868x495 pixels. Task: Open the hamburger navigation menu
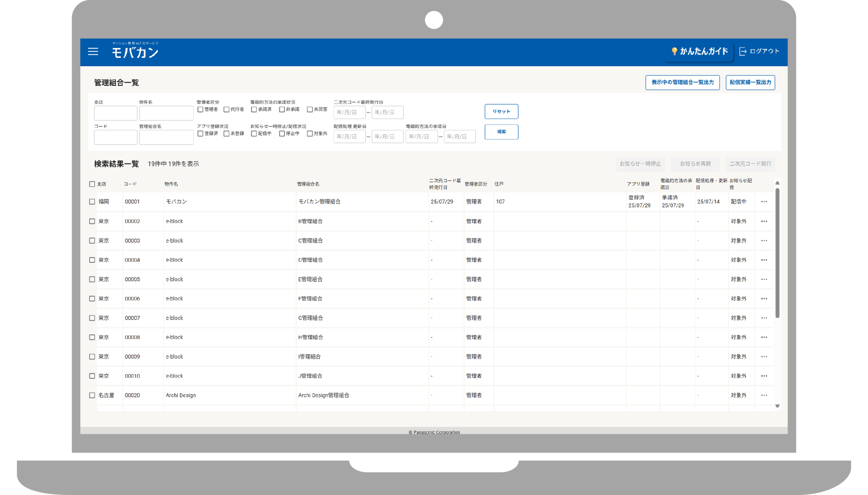click(93, 52)
